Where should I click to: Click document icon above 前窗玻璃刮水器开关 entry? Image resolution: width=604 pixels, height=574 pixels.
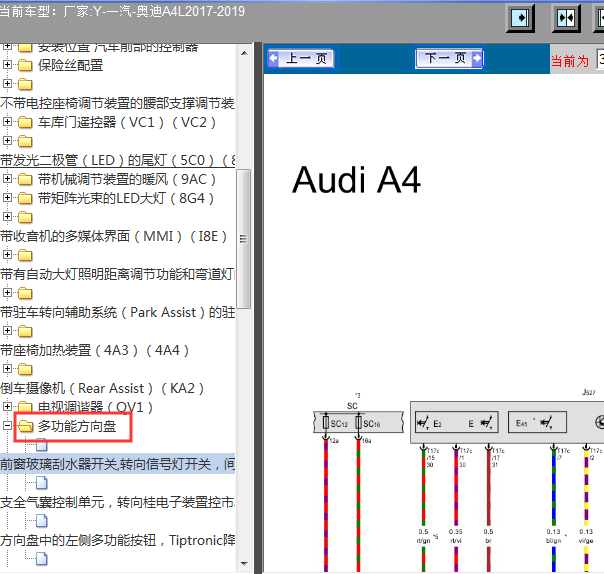pyautogui.click(x=42, y=445)
